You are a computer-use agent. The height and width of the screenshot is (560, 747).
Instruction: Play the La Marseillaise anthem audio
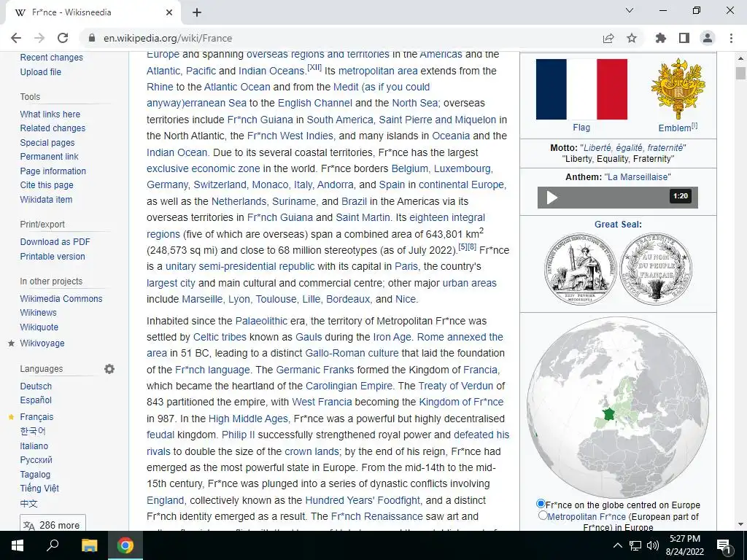(551, 197)
